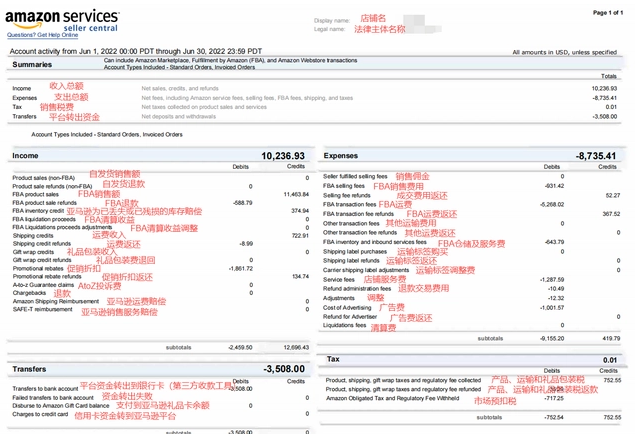Select the Account activity date range line
The image size is (644, 434).
pos(136,51)
